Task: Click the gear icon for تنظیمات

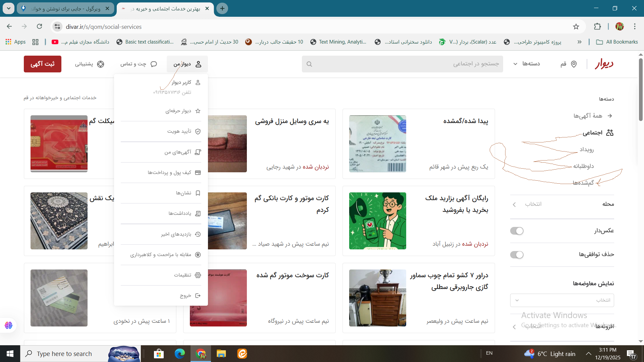Action: coord(198,275)
